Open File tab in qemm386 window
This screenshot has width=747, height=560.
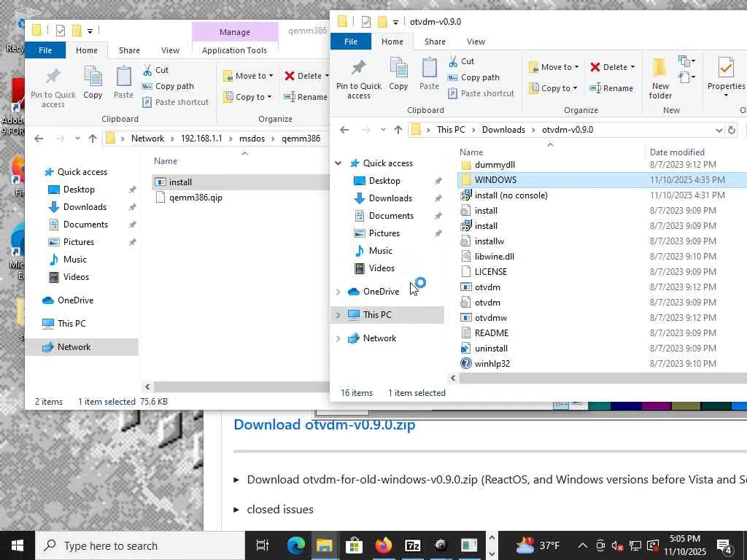tap(45, 50)
